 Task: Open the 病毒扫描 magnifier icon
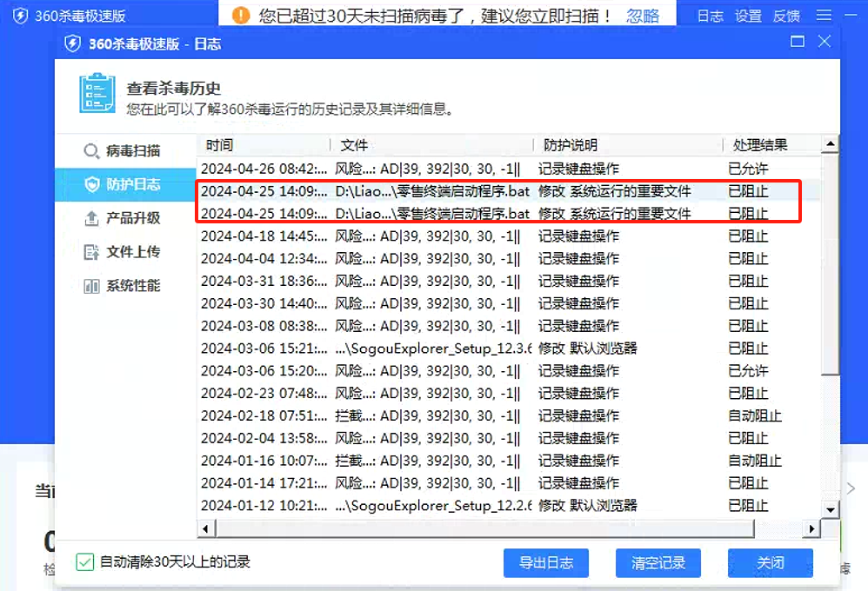[x=91, y=151]
